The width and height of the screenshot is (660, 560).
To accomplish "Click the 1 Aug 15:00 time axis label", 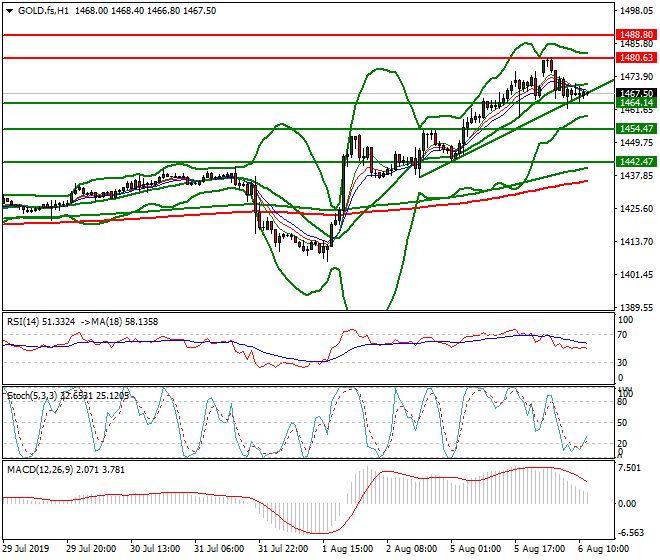I will (x=347, y=549).
